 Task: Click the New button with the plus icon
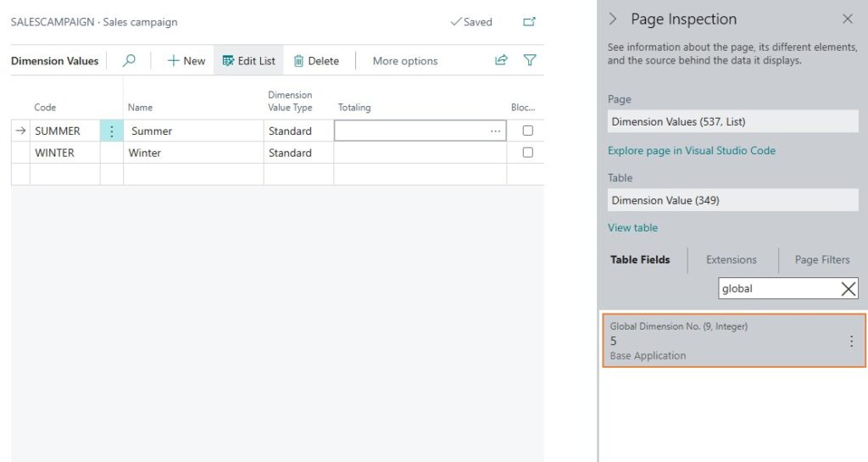[186, 60]
